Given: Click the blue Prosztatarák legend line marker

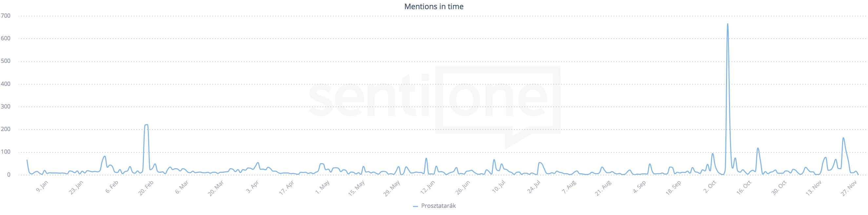Looking at the screenshot, I should coord(415,206).
